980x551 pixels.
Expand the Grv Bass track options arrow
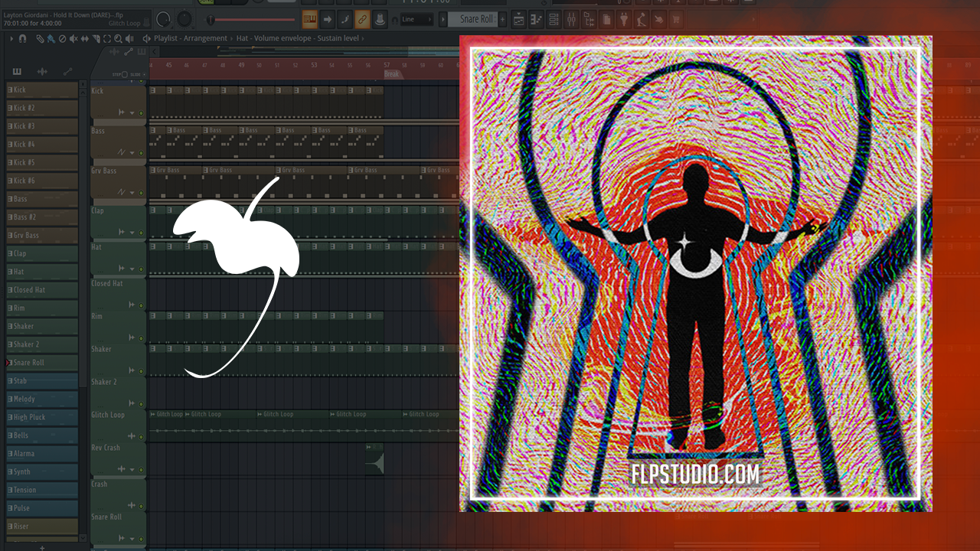[132, 193]
